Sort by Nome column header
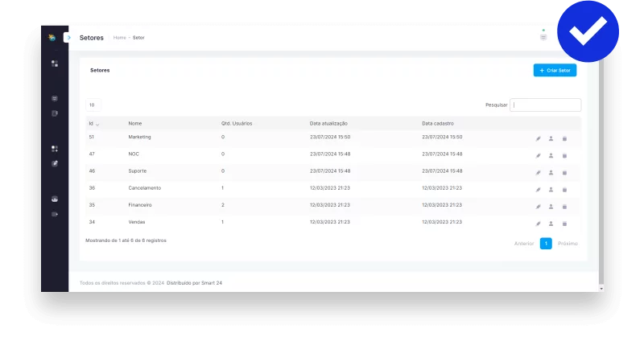Image resolution: width=644 pixels, height=349 pixels. click(x=134, y=124)
